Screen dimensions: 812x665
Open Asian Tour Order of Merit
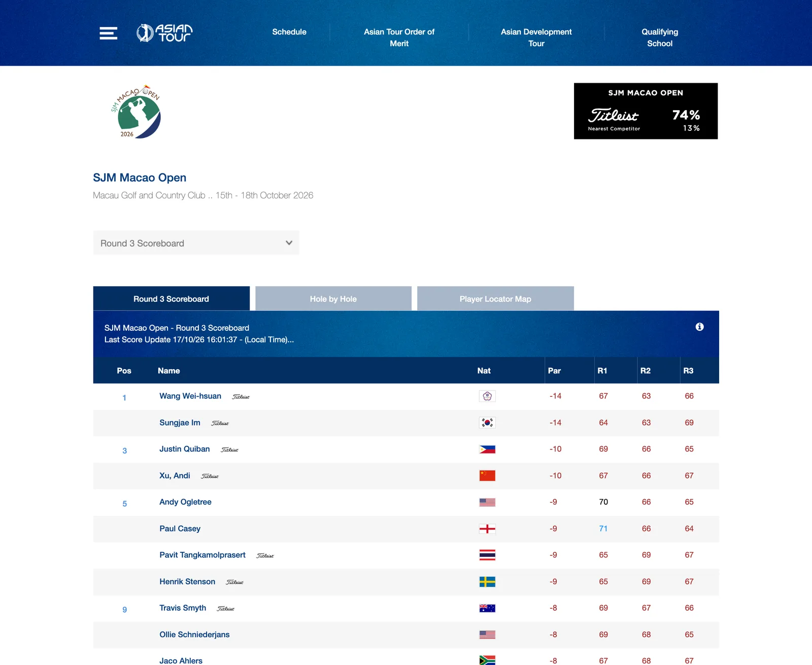(x=399, y=38)
